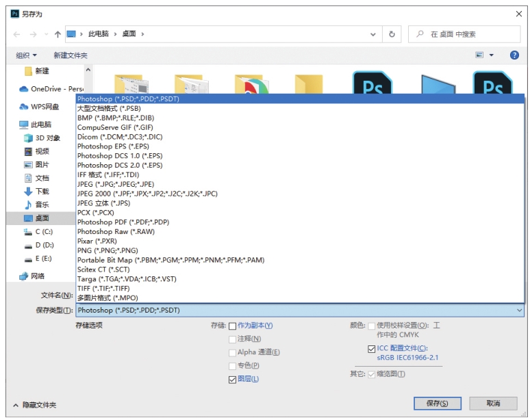Screen dimensions: 530x420
Task: Collapse the 保存类型 combo box
Action: 519,311
